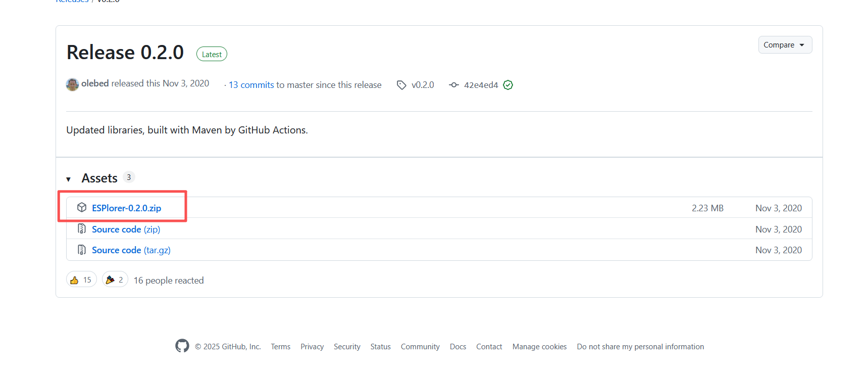View 13 commits since this release
Viewport: 868px width, 371px height.
point(251,85)
